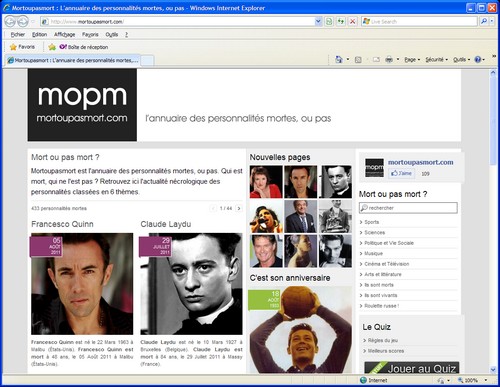Screen dimensions: 500x387
Task: Click the Jouer au Quiz button
Action: (412, 368)
